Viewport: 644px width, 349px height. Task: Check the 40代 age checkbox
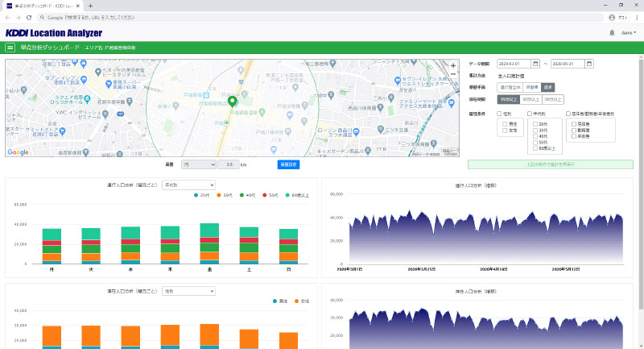pyautogui.click(x=535, y=136)
